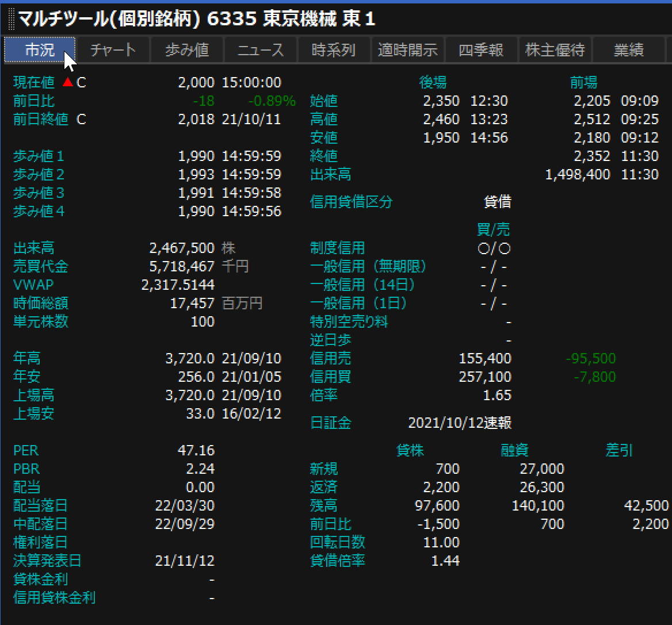672x625 pixels.
Task: Click the 信用買 value 257,100
Action: click(x=484, y=377)
